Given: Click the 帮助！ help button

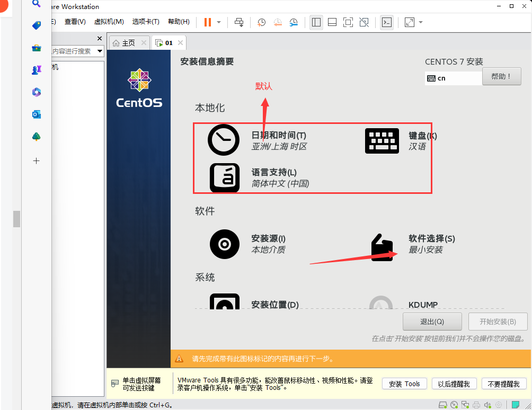Looking at the screenshot, I should coord(501,77).
